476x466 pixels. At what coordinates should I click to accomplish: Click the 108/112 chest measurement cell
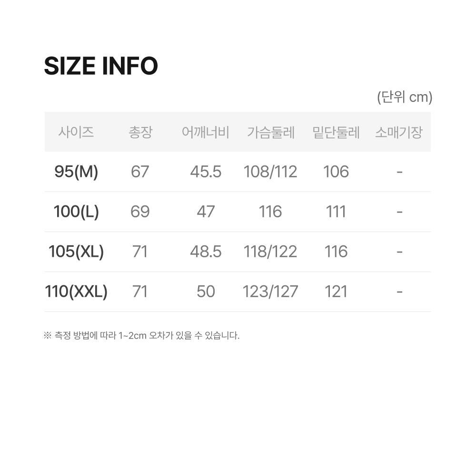[270, 172]
